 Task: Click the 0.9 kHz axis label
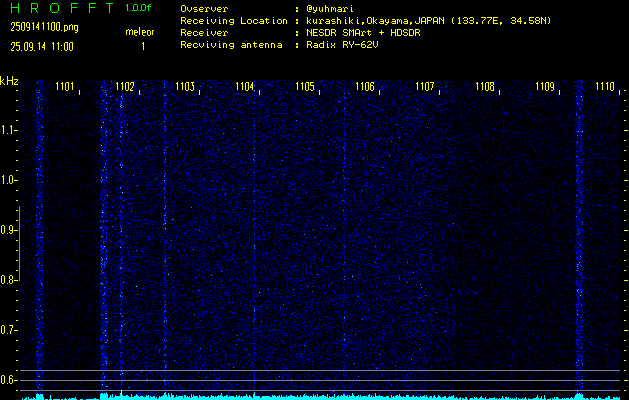pyautogui.click(x=7, y=230)
